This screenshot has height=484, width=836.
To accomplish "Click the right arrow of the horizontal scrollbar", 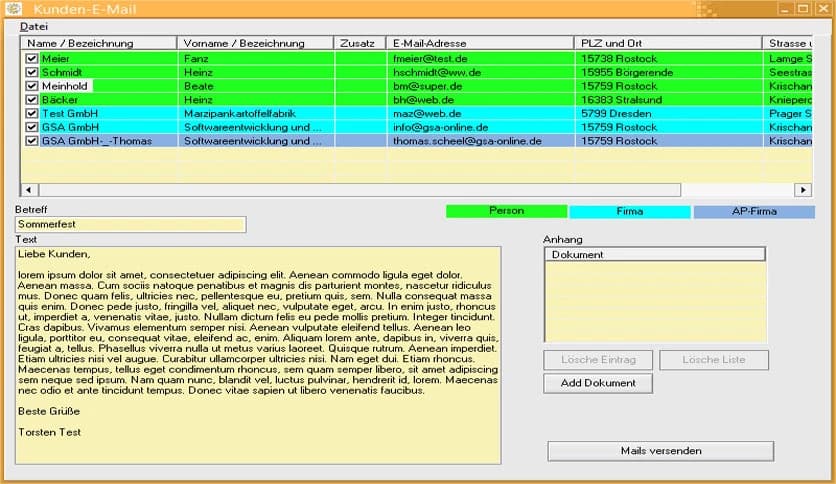I will click(802, 190).
